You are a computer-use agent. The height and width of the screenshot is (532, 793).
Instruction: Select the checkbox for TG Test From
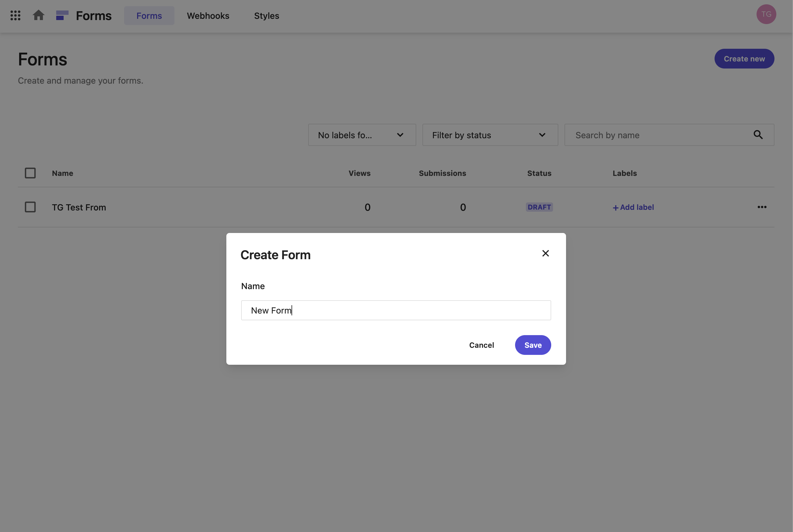pos(30,207)
